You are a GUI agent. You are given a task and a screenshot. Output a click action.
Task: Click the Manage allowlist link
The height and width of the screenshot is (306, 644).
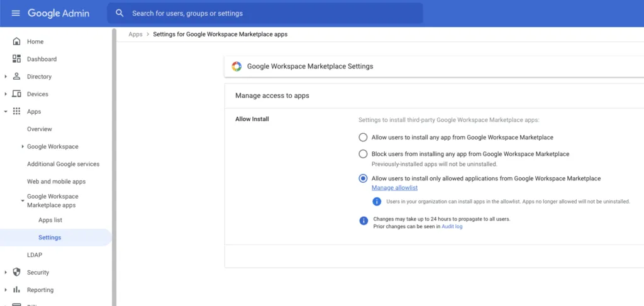click(395, 188)
